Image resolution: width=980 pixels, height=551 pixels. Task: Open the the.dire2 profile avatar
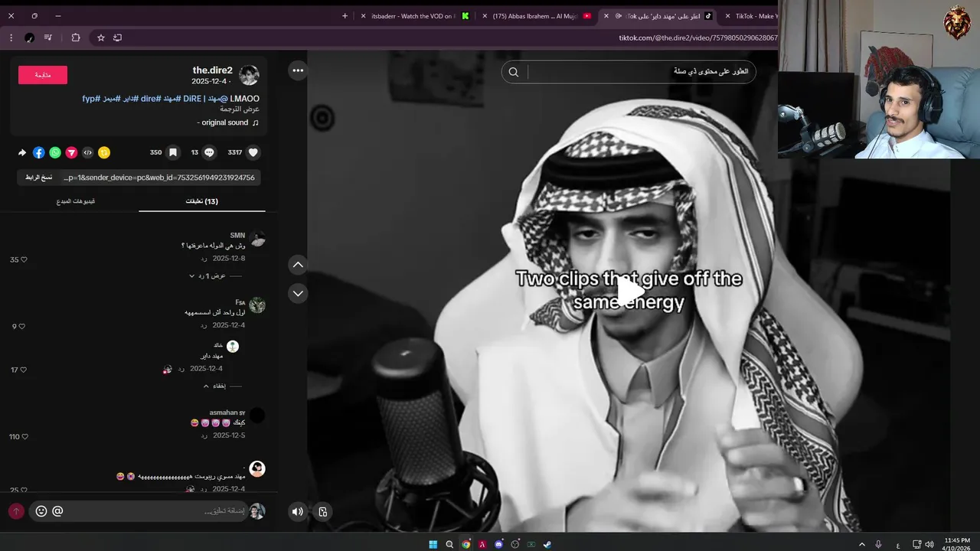(x=249, y=75)
